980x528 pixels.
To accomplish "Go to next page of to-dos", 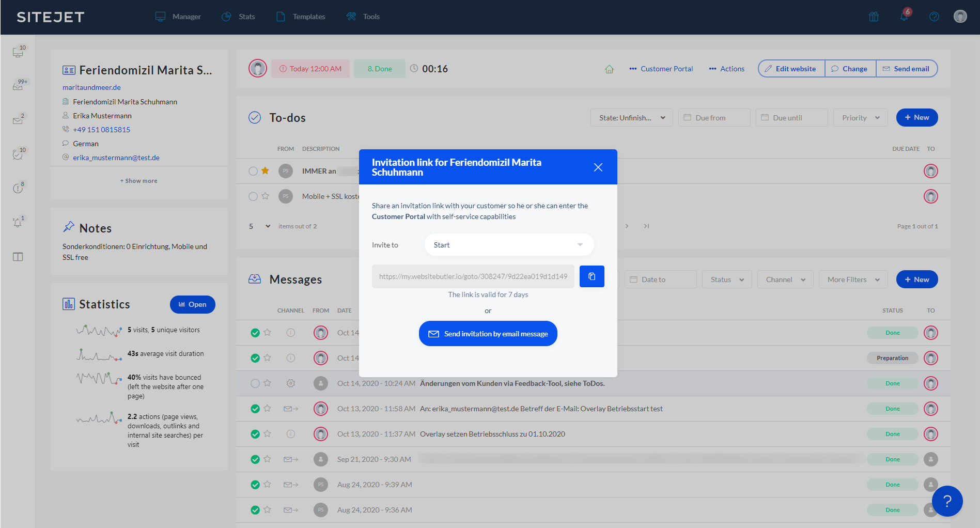I will point(627,226).
